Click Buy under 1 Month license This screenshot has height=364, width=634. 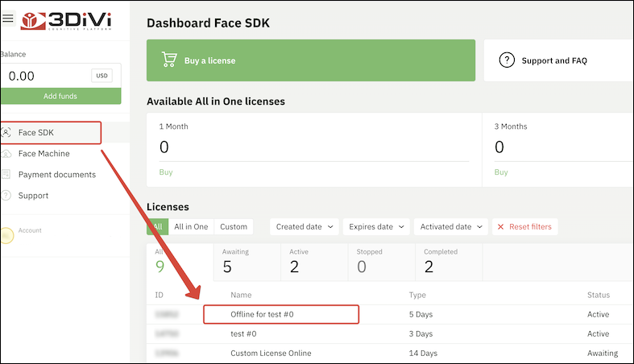pos(166,172)
